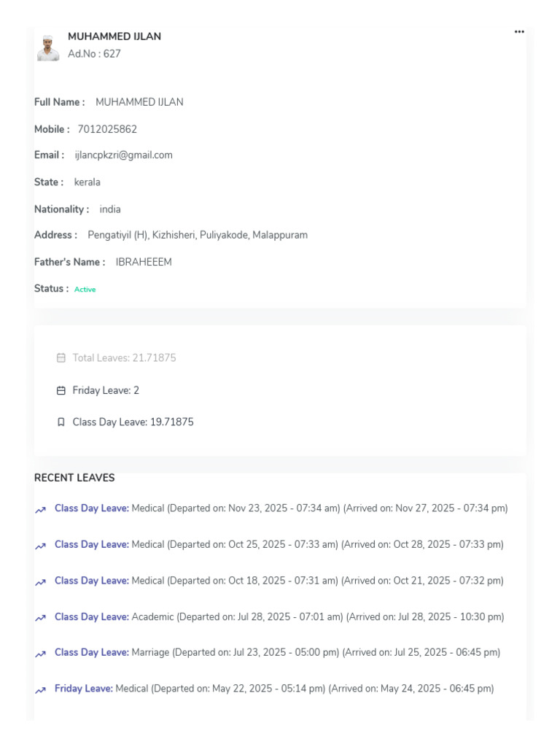Image resolution: width=560 pixels, height=747 pixels.
Task: Click trend icon beside Oct 18 leave
Action: click(41, 583)
